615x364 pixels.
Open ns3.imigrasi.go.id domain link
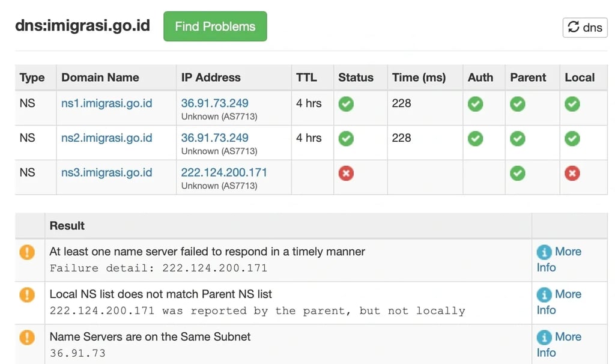tap(106, 173)
